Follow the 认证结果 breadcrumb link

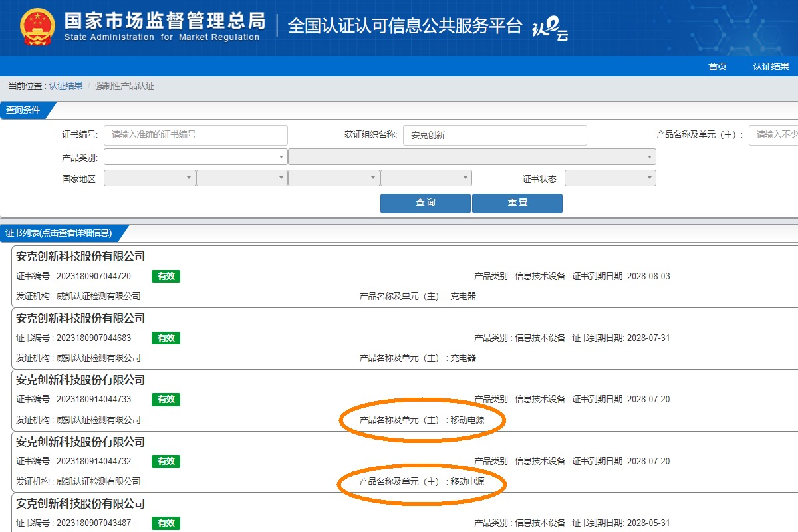[x=66, y=86]
